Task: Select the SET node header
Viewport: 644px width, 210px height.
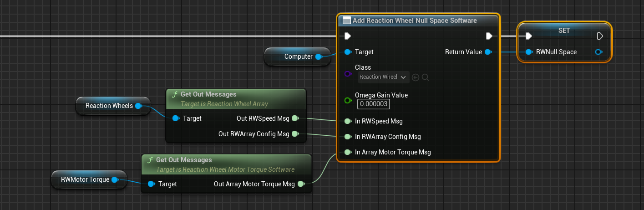Action: coord(564,30)
